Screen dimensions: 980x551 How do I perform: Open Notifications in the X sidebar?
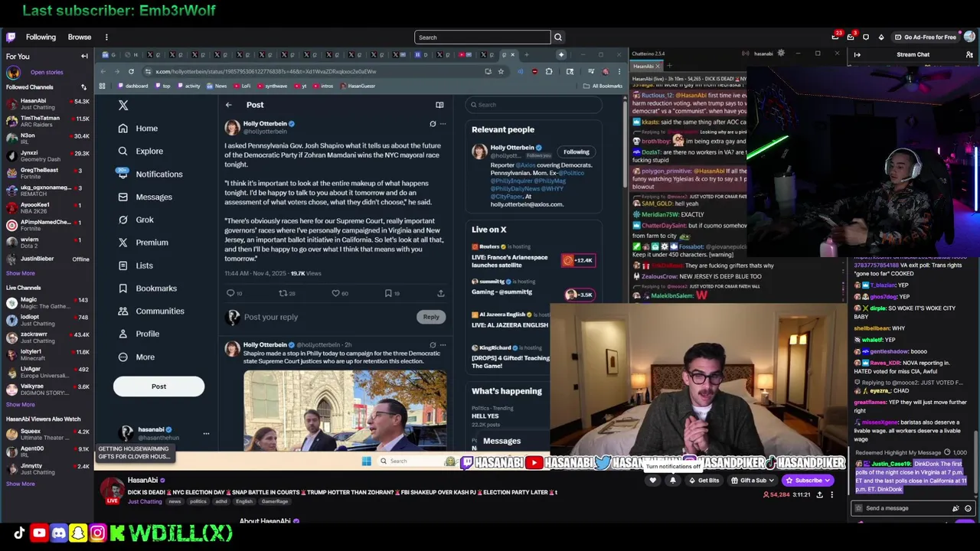tap(150, 174)
